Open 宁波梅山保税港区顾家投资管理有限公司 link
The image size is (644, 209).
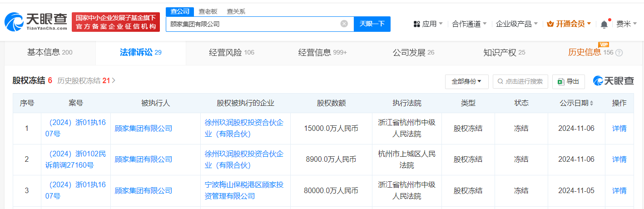click(244, 190)
